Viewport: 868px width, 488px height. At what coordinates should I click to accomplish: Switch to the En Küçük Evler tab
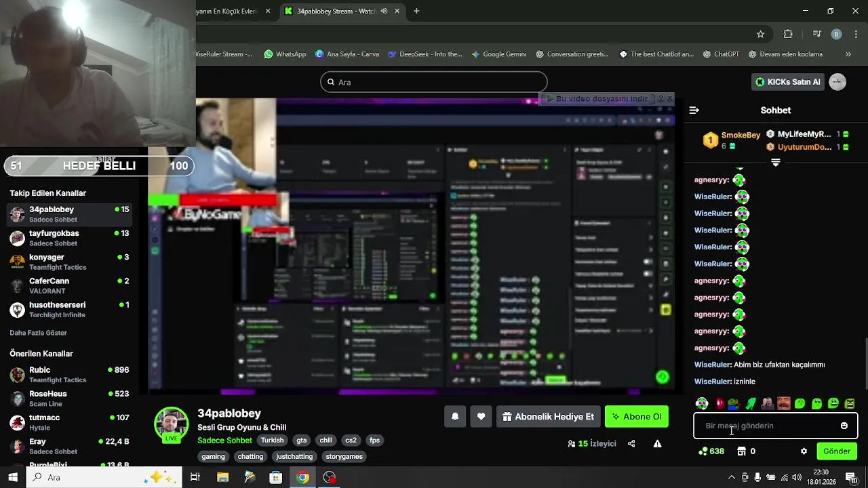[x=227, y=11]
